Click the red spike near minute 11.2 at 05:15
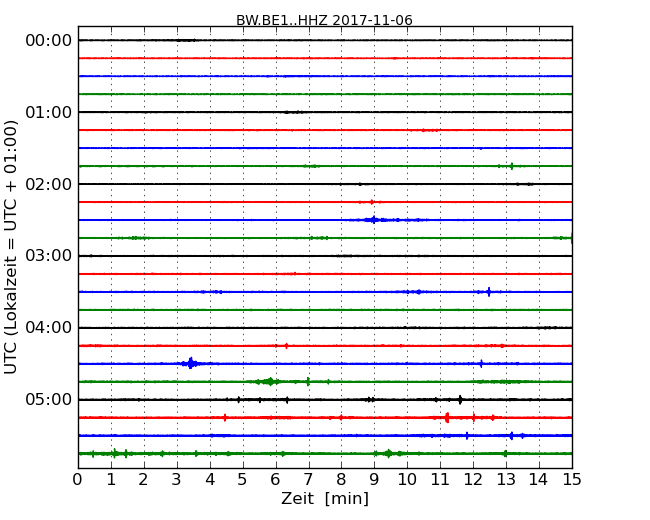 [447, 418]
